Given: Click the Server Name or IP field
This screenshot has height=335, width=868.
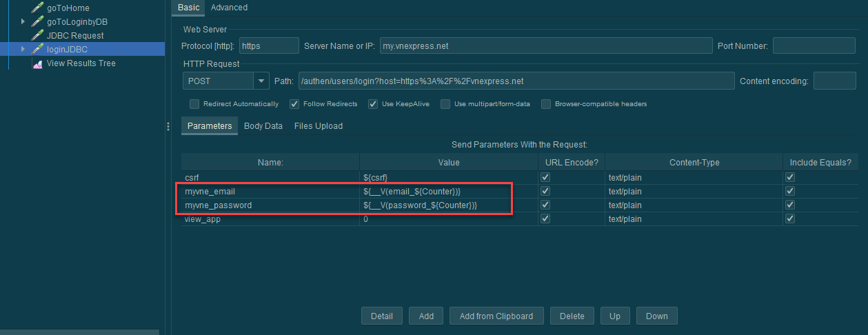Looking at the screenshot, I should [x=546, y=46].
